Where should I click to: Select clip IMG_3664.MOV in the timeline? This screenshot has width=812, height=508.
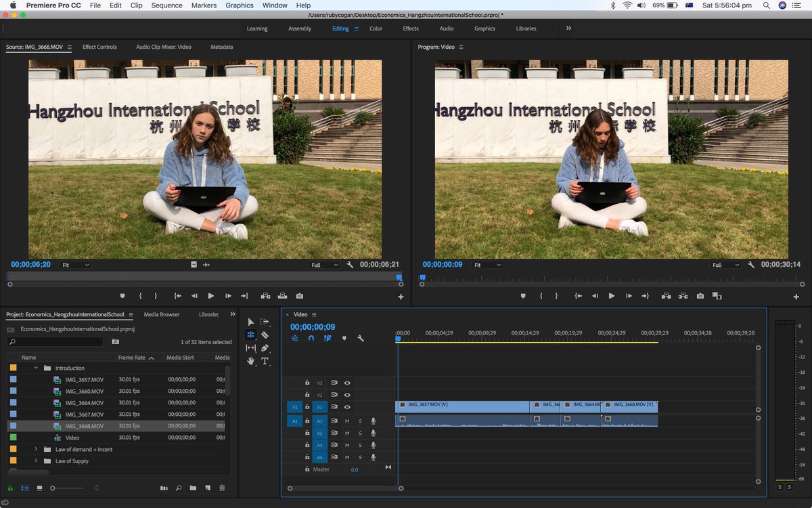pos(581,406)
